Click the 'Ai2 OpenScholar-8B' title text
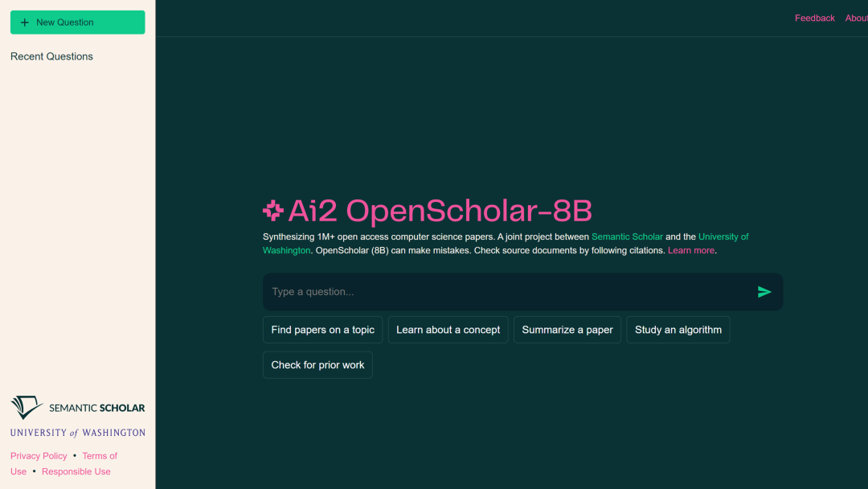The image size is (868, 489). point(440,211)
